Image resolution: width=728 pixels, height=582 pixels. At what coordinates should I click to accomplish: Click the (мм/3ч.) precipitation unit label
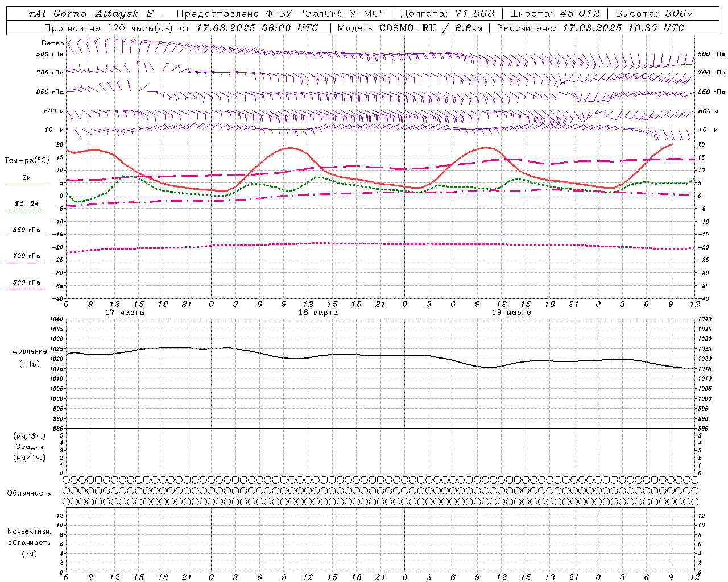coord(29,436)
